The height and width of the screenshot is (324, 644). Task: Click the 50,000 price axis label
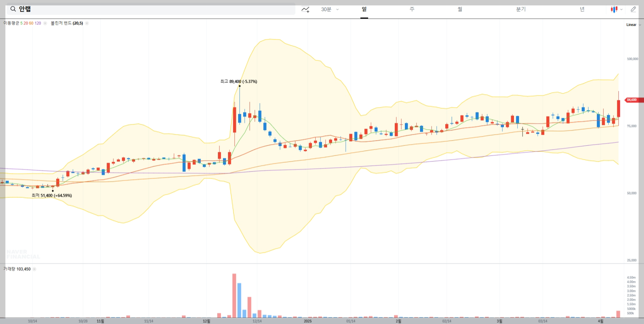click(631, 193)
